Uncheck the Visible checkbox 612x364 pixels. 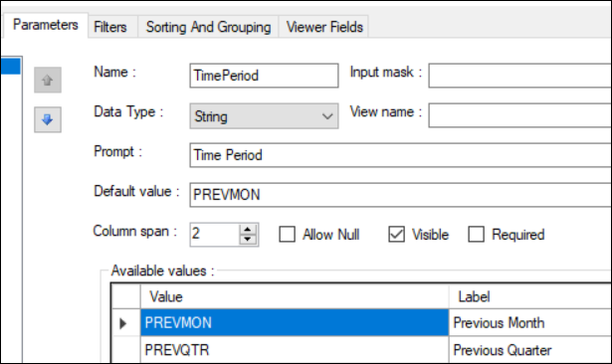[x=397, y=234]
